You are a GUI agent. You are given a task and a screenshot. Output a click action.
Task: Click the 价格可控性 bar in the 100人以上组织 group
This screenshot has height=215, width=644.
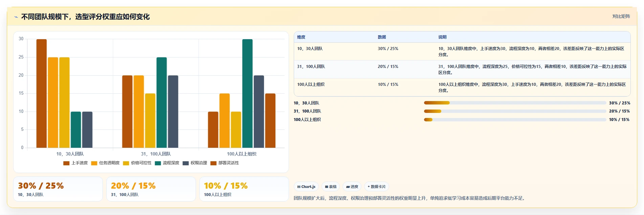click(x=236, y=129)
